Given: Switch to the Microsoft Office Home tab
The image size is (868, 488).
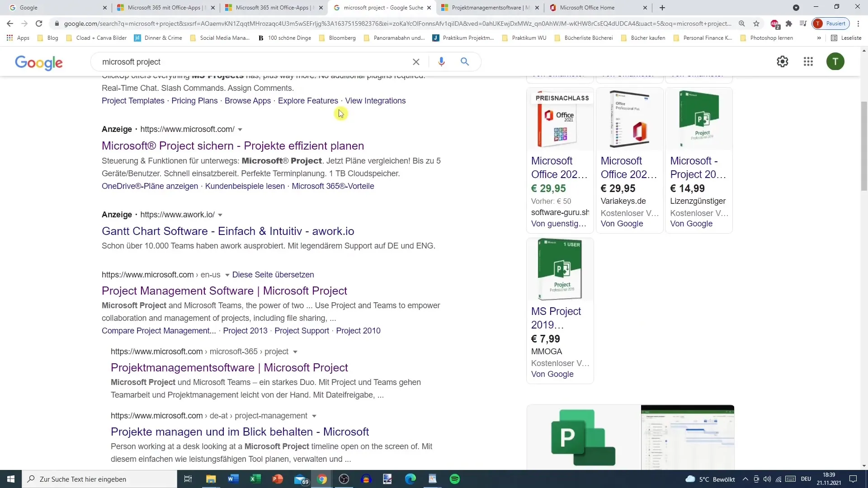Looking at the screenshot, I should [599, 8].
